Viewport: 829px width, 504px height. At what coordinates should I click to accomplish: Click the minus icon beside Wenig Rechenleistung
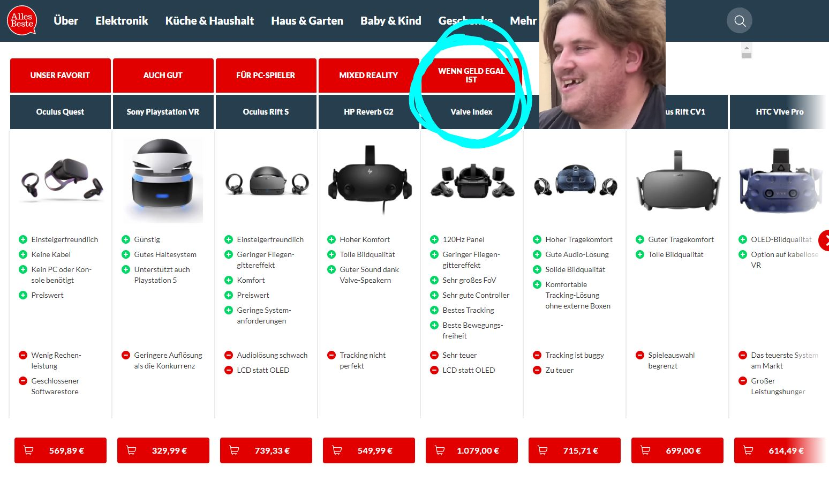click(x=23, y=355)
